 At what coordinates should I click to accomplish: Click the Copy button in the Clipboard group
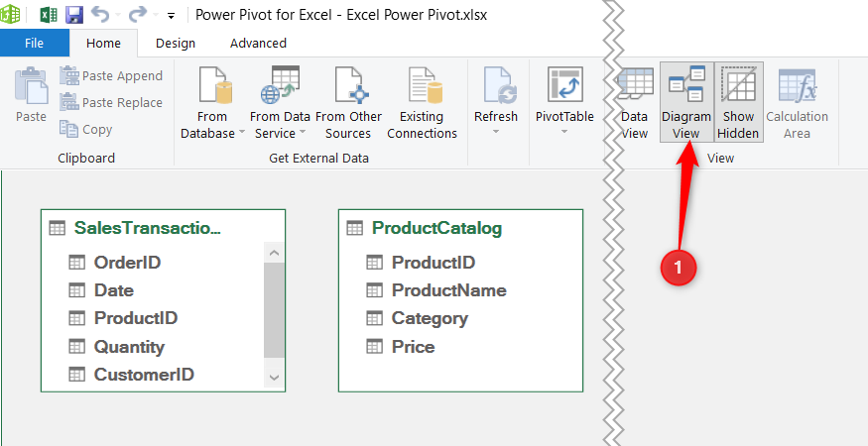click(x=86, y=129)
